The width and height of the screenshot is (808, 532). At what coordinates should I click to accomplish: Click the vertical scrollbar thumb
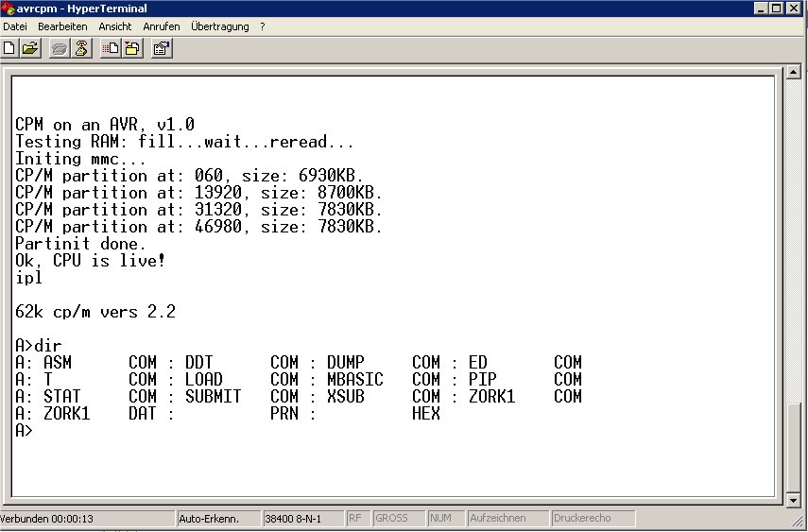click(x=793, y=447)
